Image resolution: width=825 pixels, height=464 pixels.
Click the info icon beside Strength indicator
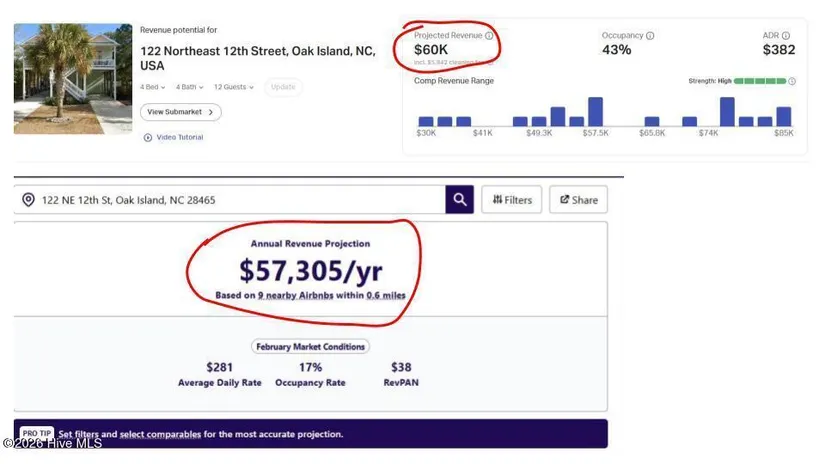point(792,81)
